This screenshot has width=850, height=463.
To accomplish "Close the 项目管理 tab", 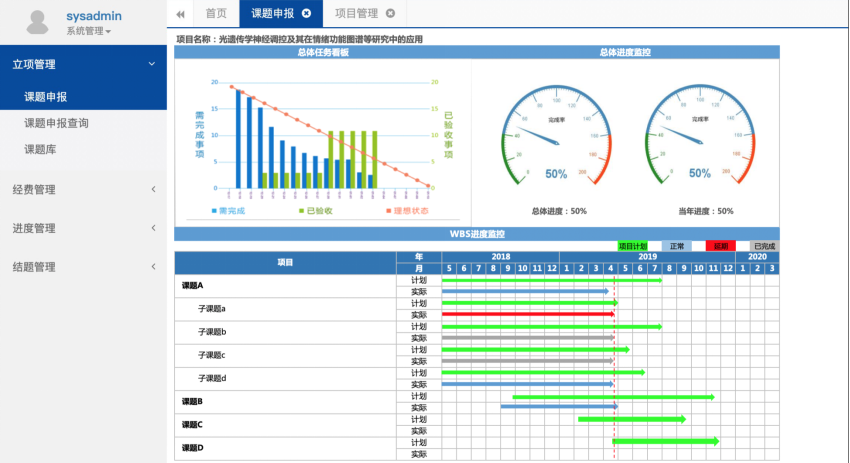I will click(x=390, y=14).
